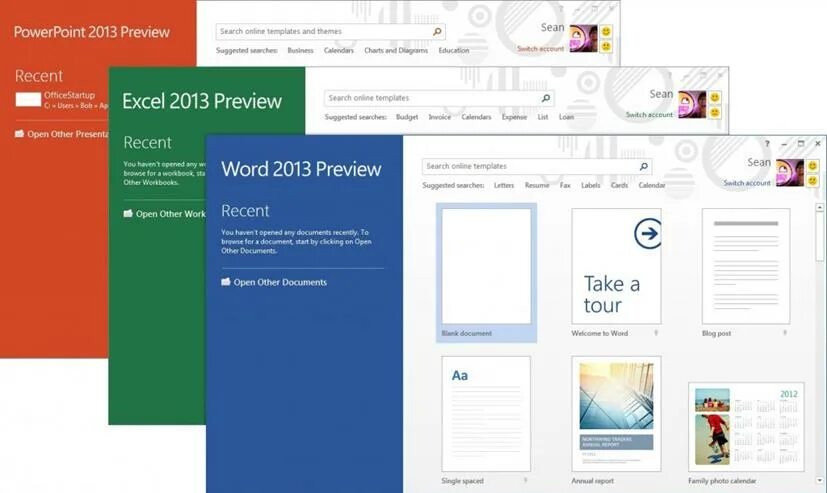Select the Annual report template thumbnail
This screenshot has width=827, height=493.
click(x=616, y=414)
